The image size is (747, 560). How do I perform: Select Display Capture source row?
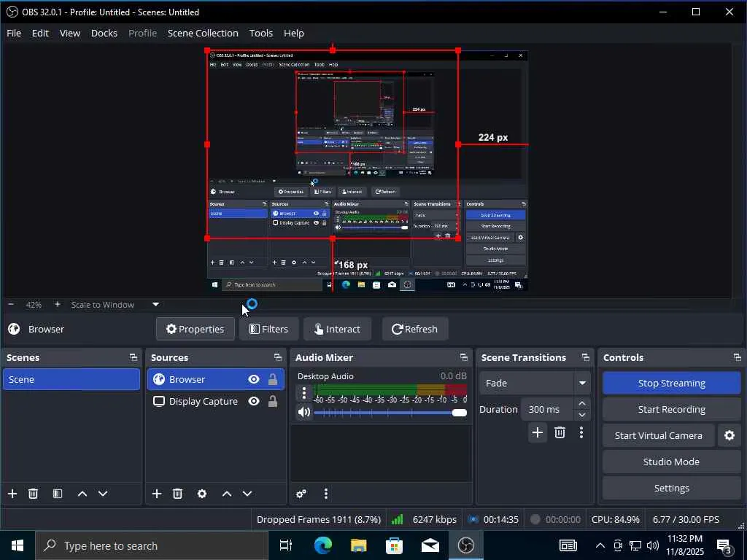[216, 402]
